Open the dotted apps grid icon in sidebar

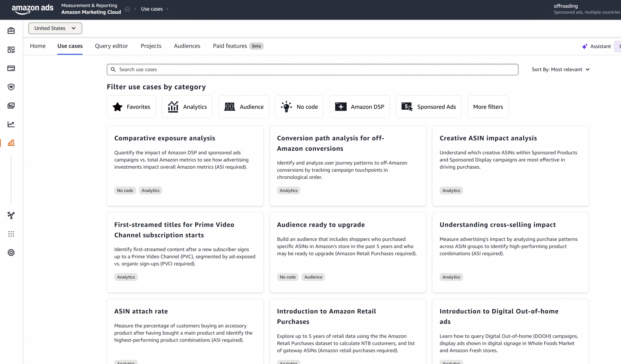(x=11, y=234)
